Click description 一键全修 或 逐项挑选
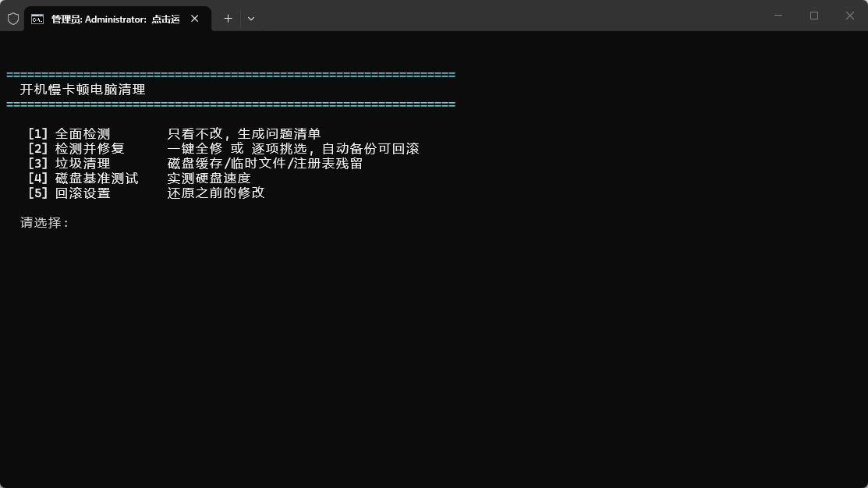This screenshot has height=488, width=868. 238,149
